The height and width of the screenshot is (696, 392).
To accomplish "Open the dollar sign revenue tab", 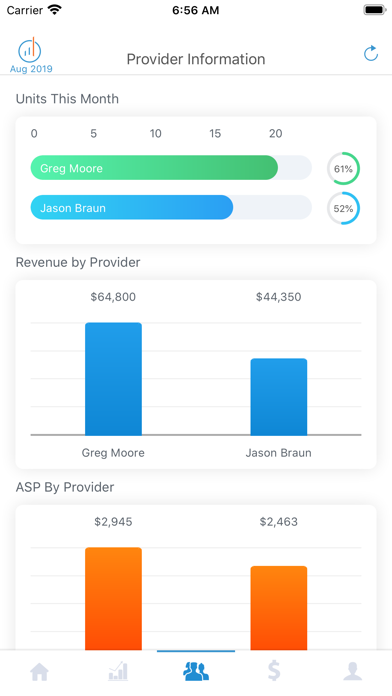I will tap(274, 671).
